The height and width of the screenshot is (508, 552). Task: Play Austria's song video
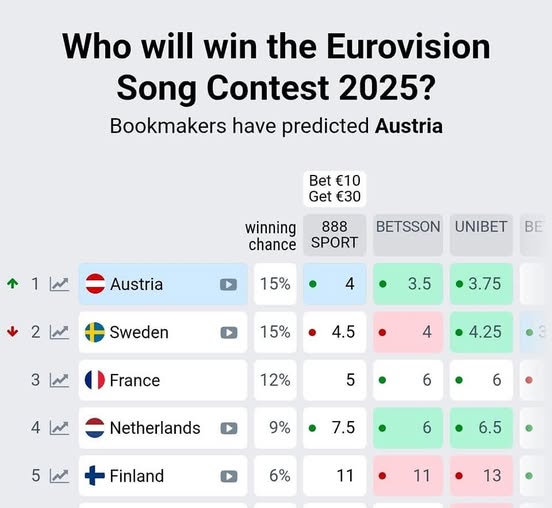pyautogui.click(x=228, y=284)
